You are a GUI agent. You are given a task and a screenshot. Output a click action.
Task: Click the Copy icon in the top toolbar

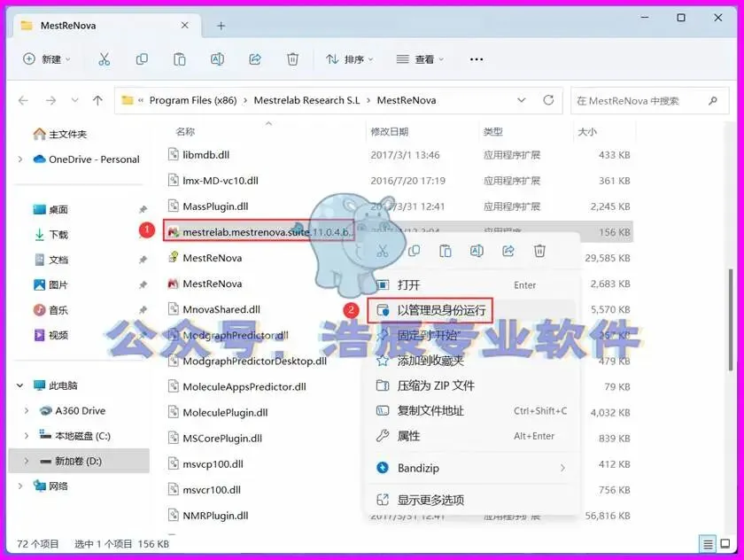click(x=142, y=59)
